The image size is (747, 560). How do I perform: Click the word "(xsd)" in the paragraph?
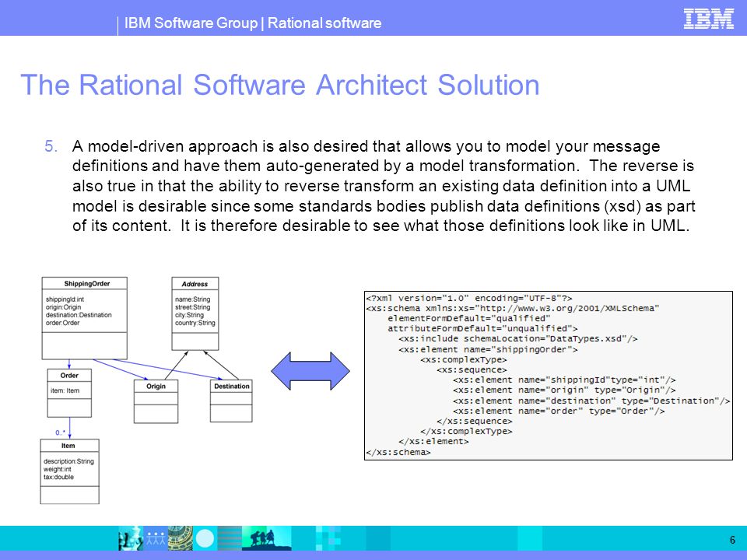click(x=622, y=206)
